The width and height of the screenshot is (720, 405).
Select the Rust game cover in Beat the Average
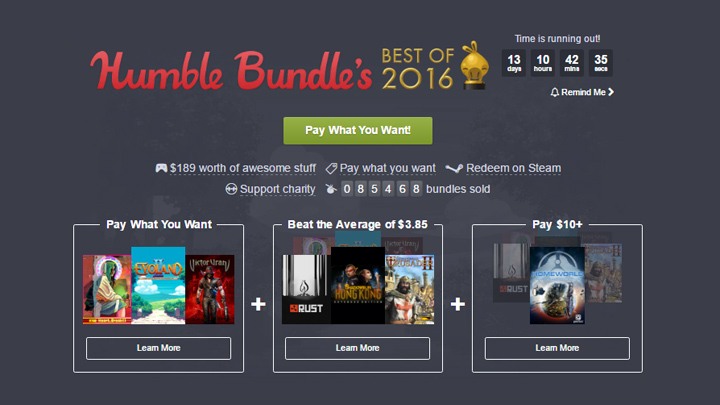pyautogui.click(x=306, y=289)
